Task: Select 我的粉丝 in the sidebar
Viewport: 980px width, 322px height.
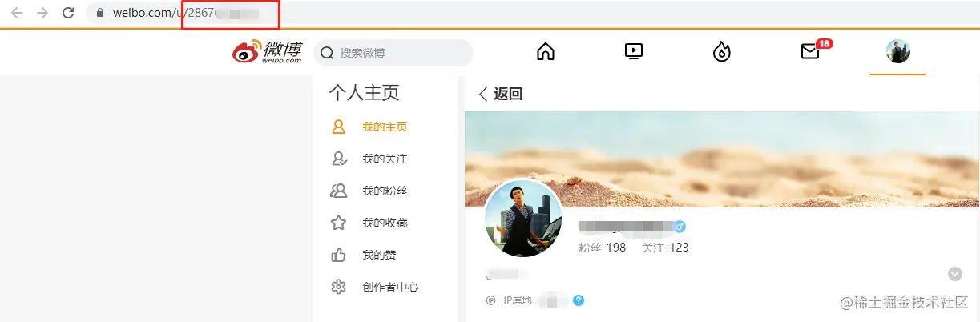Action: coord(385,191)
